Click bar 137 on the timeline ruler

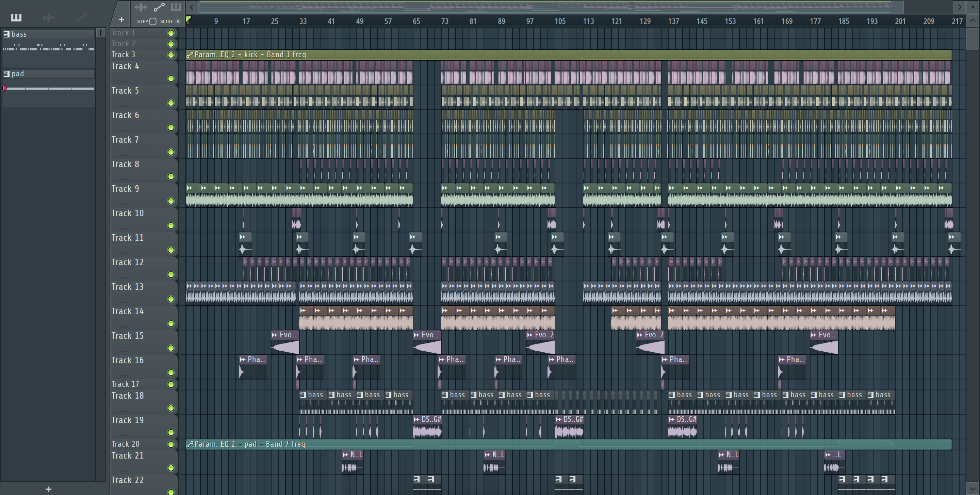[x=673, y=21]
